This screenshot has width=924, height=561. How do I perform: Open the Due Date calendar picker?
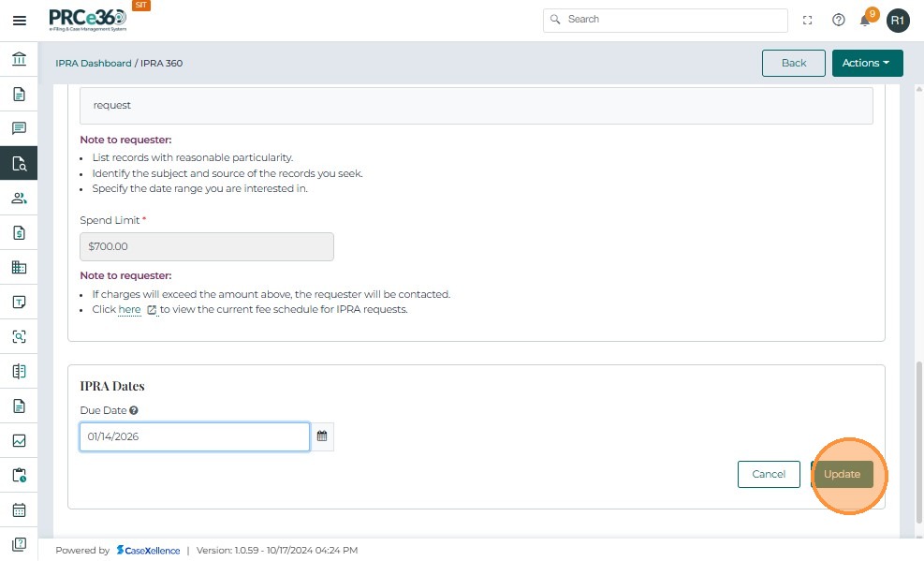322,436
